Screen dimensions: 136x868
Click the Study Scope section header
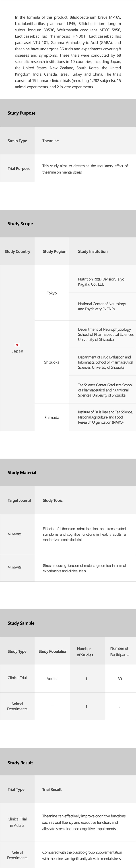tap(20, 224)
